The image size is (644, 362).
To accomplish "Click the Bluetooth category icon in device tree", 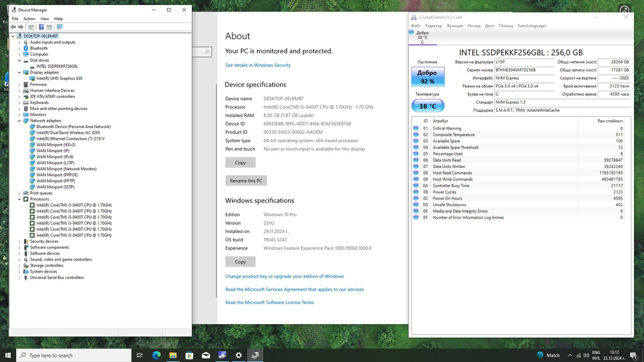I will 26,48.
